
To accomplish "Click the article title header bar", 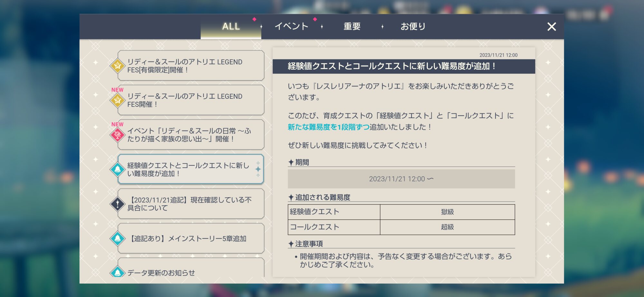I will (404, 66).
